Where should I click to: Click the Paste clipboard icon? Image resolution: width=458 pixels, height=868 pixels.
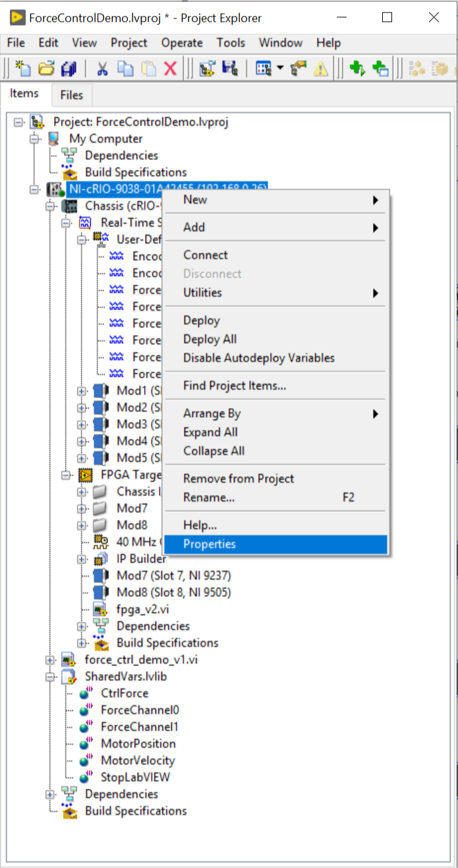coord(148,68)
